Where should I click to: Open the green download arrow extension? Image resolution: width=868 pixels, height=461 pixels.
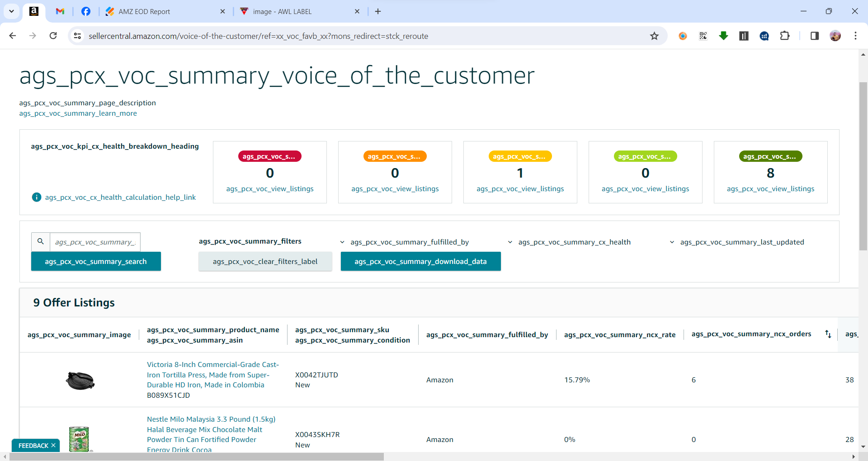(723, 36)
